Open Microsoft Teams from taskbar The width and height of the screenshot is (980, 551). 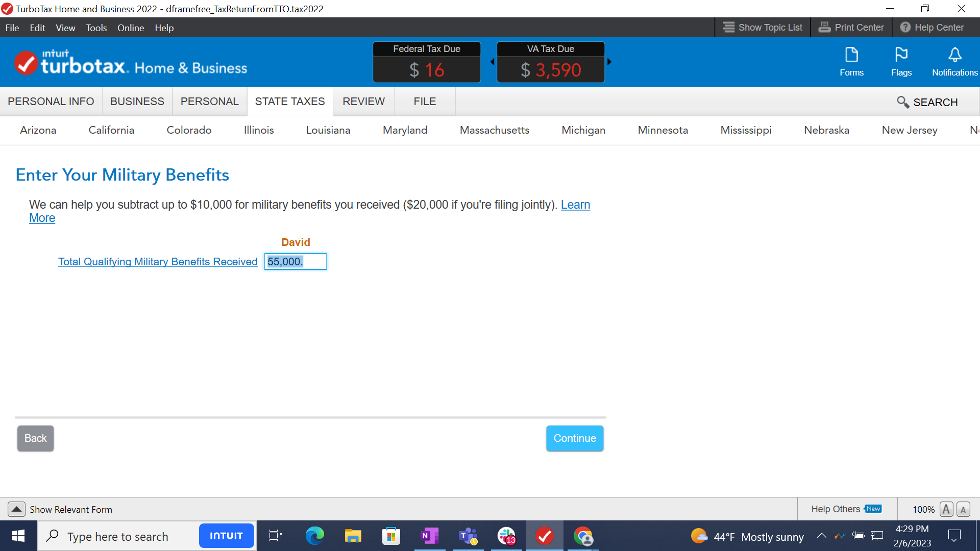[468, 536]
